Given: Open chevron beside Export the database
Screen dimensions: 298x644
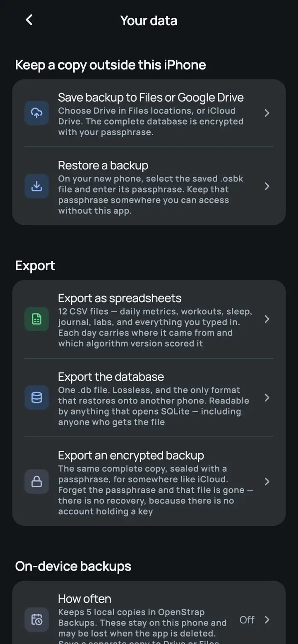Looking at the screenshot, I should [267, 397].
